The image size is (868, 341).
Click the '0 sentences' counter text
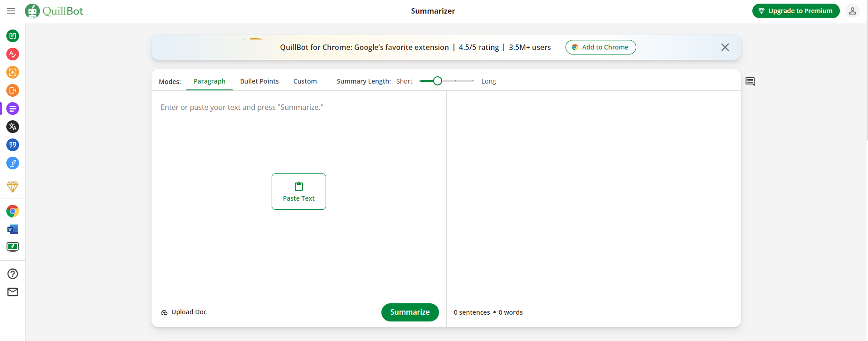click(x=472, y=312)
